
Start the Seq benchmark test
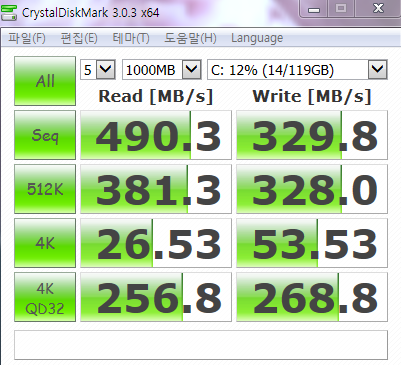45,135
